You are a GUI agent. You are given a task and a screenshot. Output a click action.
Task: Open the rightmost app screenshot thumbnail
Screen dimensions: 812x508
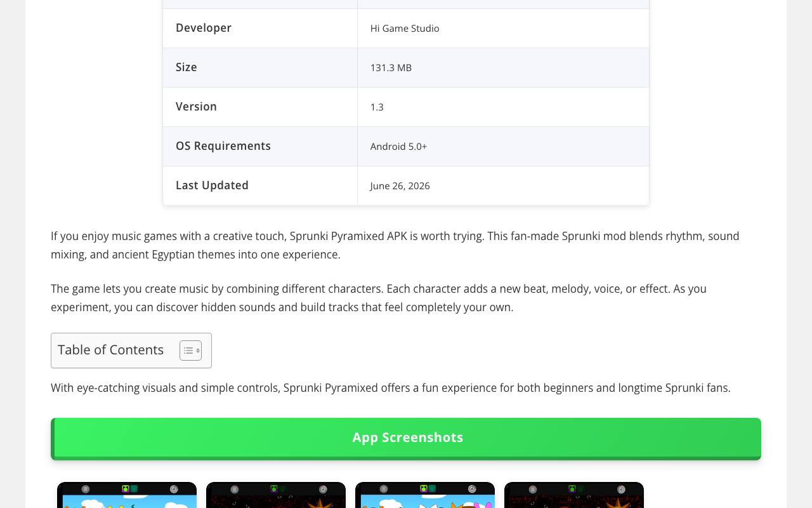pos(574,495)
